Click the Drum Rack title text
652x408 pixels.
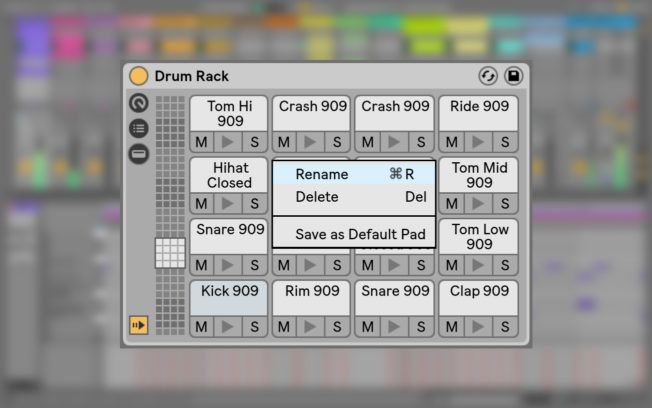click(x=192, y=76)
